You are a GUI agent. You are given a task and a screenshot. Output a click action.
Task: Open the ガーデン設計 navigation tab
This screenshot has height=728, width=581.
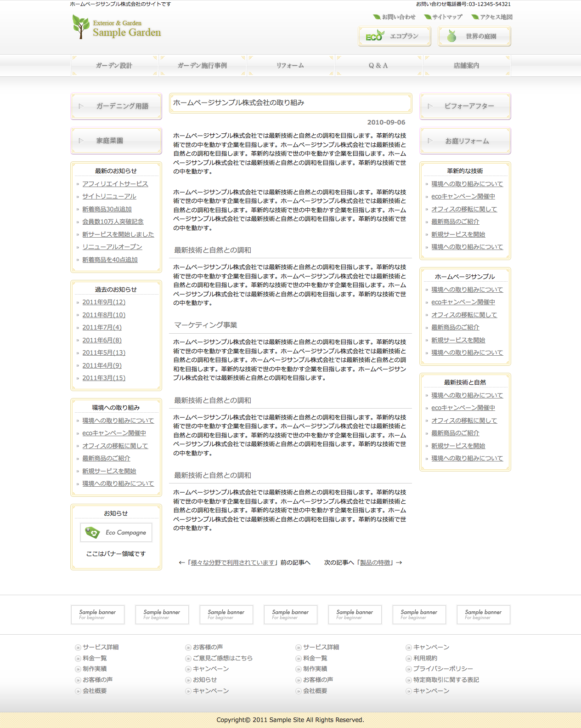pos(114,66)
